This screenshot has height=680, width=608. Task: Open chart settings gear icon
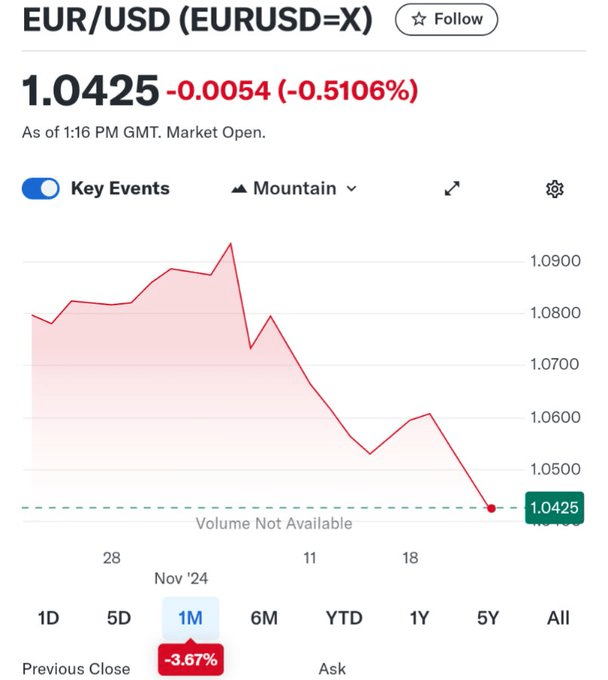pos(555,189)
